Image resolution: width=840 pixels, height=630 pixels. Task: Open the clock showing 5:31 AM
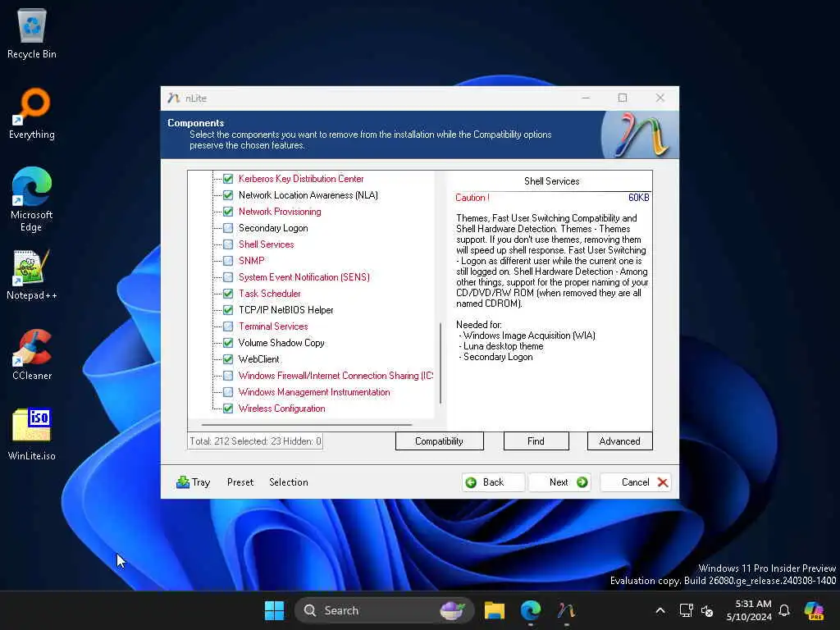pyautogui.click(x=750, y=610)
